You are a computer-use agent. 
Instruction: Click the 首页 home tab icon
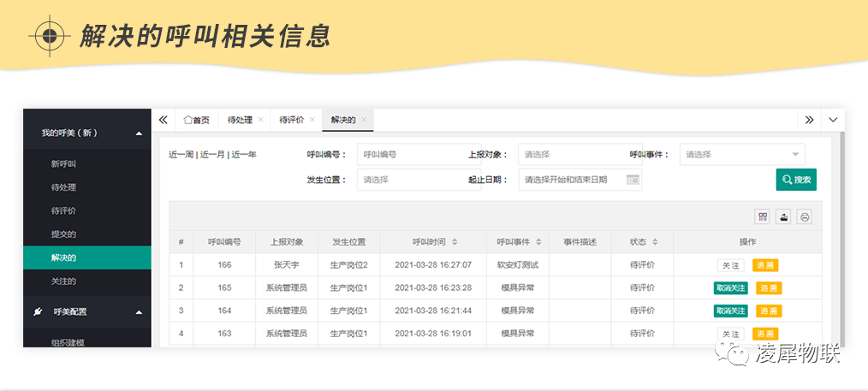188,120
